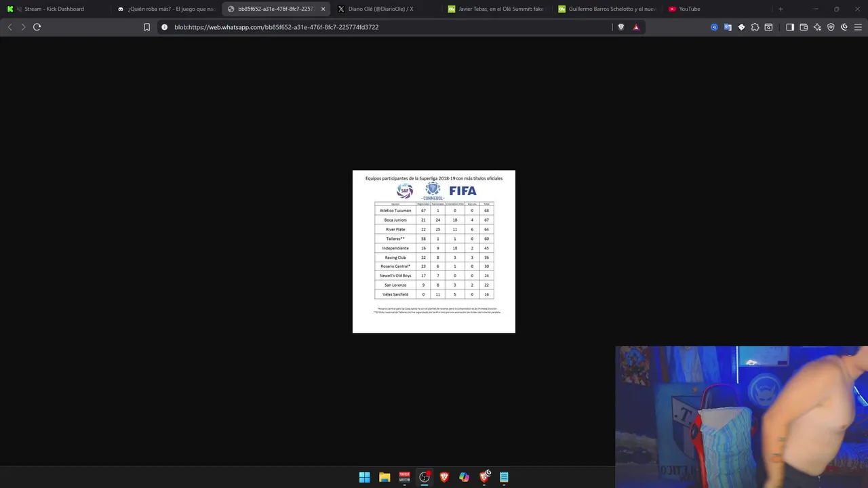Click the 'Racing Club' table row name
868x488 pixels.
395,258
